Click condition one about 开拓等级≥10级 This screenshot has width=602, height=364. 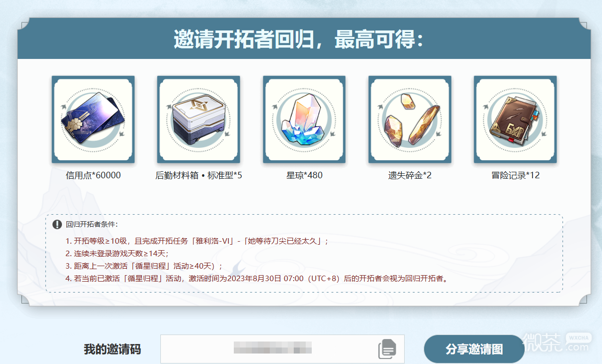[197, 241]
